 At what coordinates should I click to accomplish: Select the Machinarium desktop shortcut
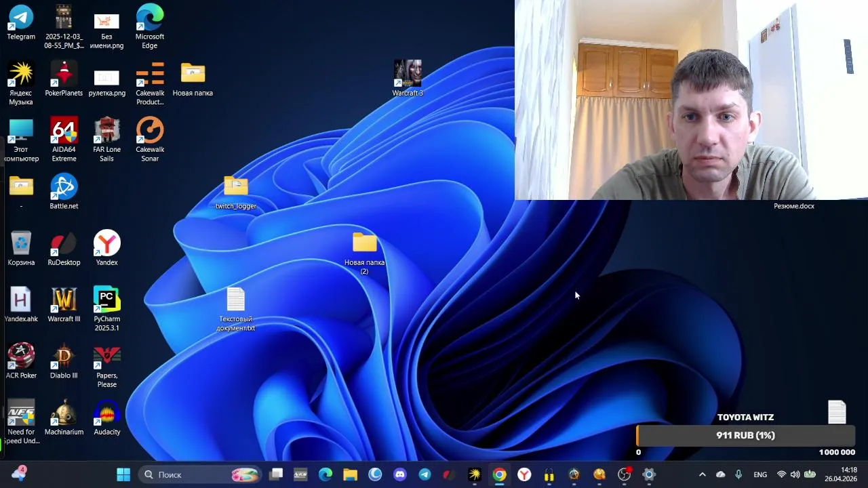pyautogui.click(x=64, y=418)
